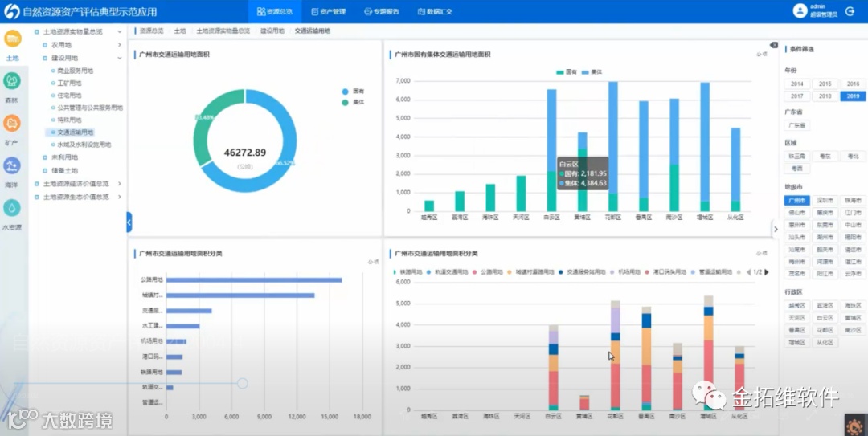
Task: Select 水域及水利设施用地 tree item
Action: pyautogui.click(x=84, y=145)
